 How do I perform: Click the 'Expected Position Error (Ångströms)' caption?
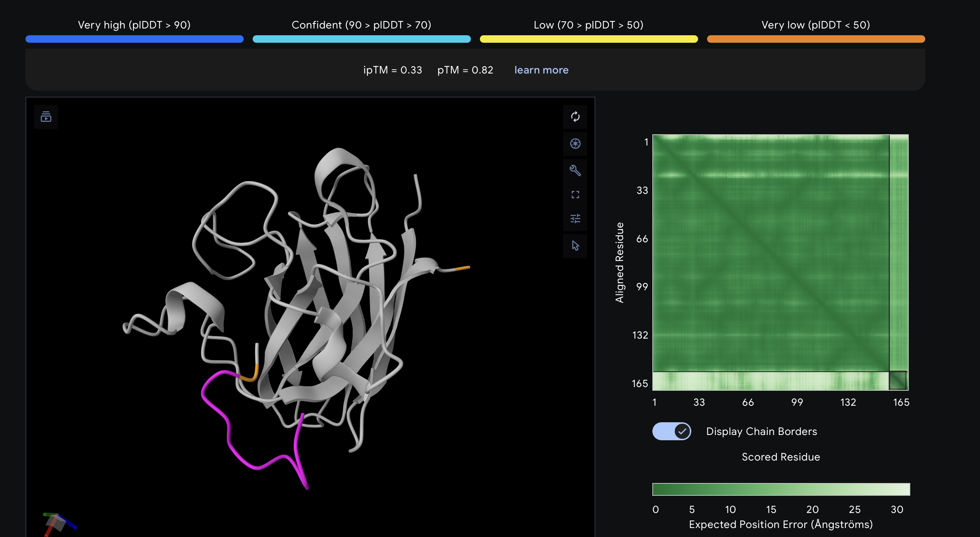[781, 525]
